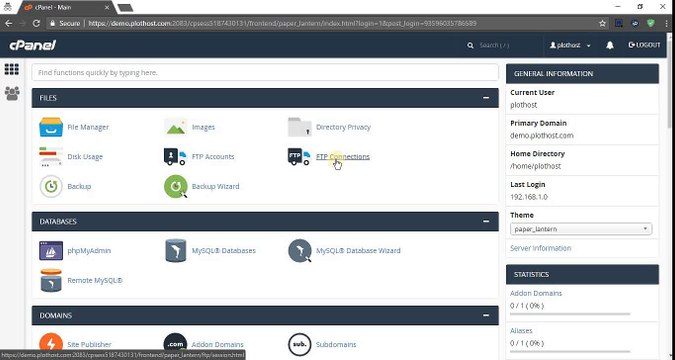Click the FTP Connections link text

(343, 157)
